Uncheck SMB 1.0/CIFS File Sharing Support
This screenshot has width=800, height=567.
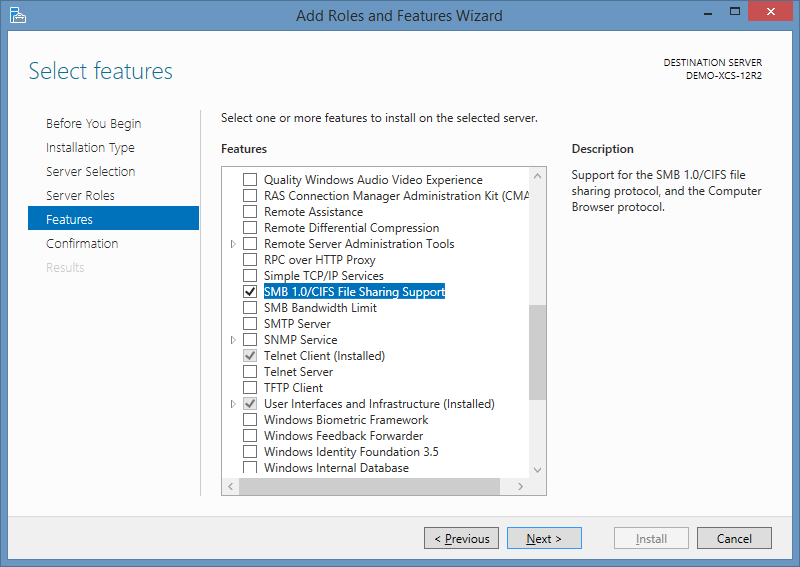click(250, 291)
